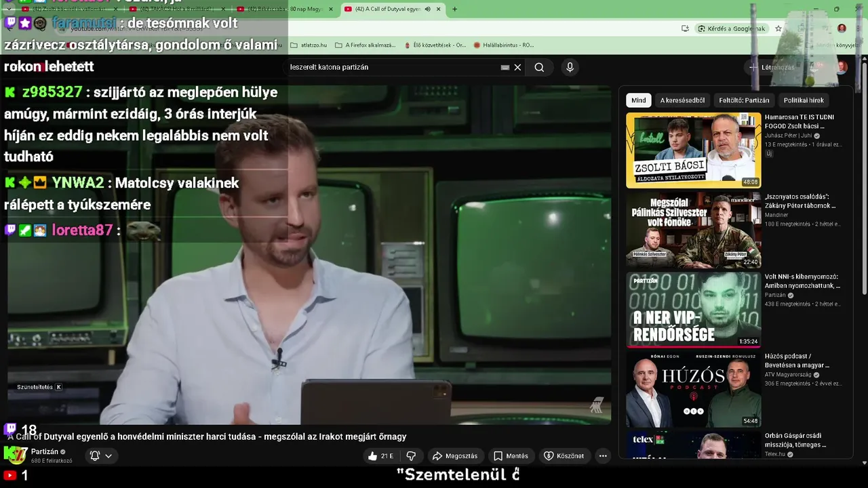The width and height of the screenshot is (868, 488).
Task: Click the Megosztás share button
Action: (455, 456)
